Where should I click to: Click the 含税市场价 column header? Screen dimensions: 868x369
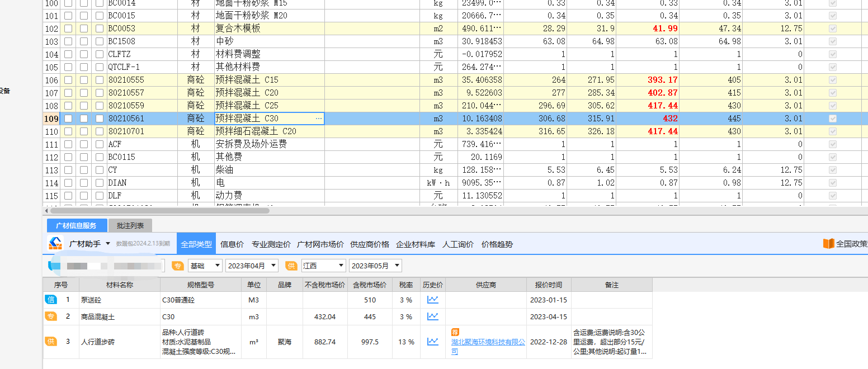point(370,285)
